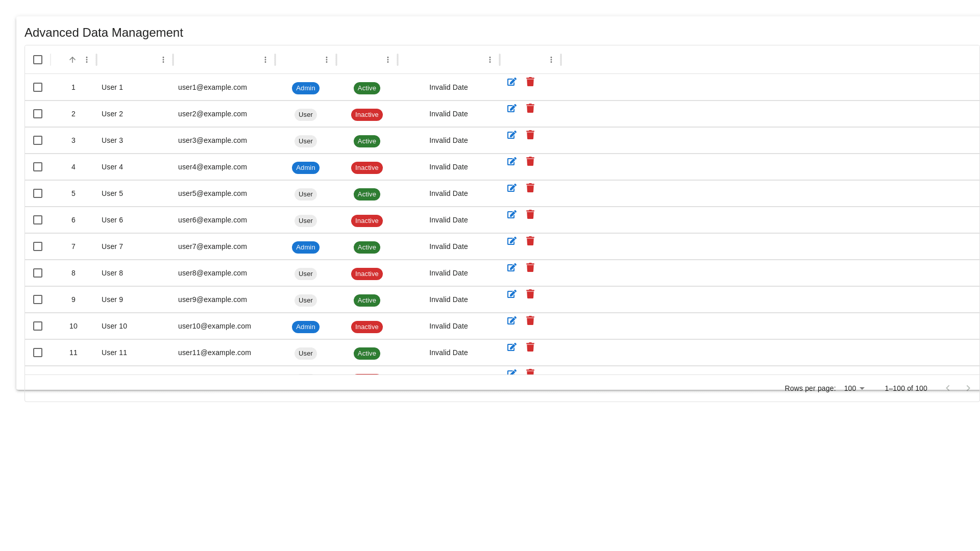
Task: Click the previous page arrow button
Action: coord(948,388)
